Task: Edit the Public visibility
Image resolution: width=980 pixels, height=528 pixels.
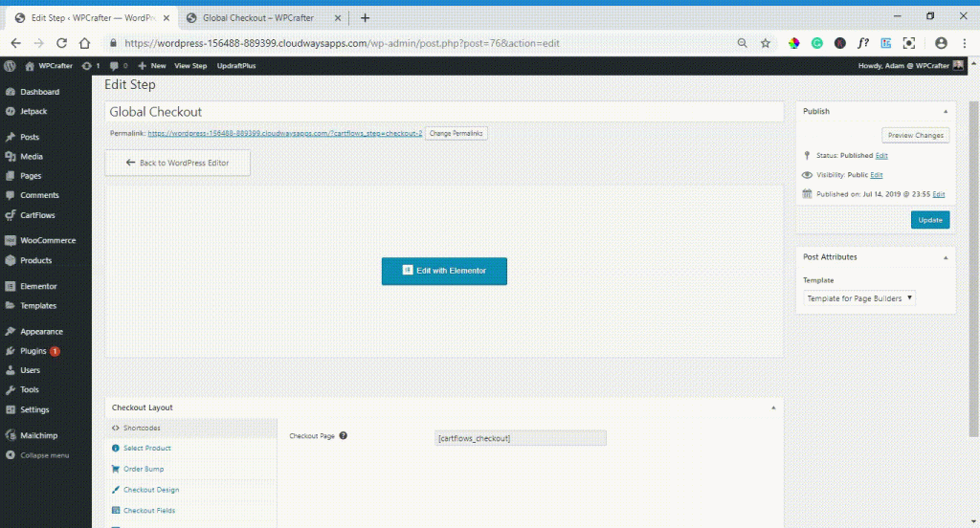Action: (877, 175)
